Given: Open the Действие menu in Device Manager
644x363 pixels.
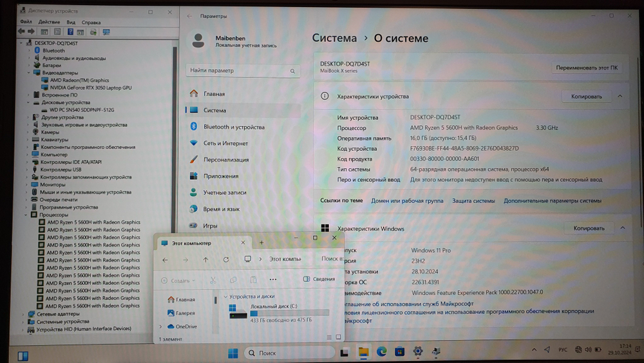Looking at the screenshot, I should click(49, 22).
